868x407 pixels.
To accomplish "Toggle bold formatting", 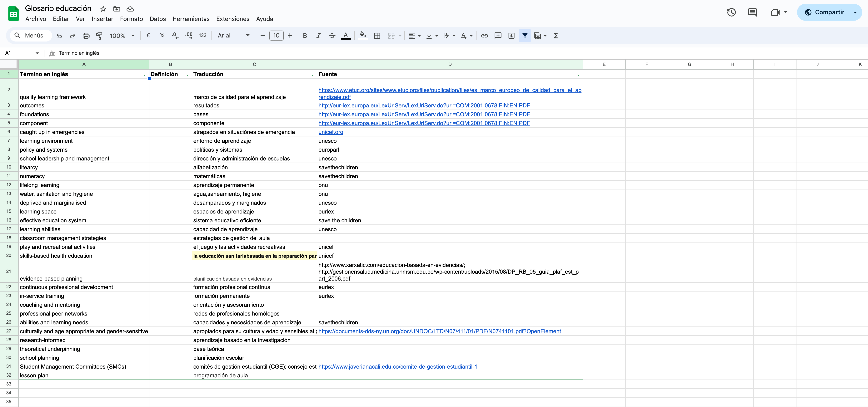I will pyautogui.click(x=305, y=36).
